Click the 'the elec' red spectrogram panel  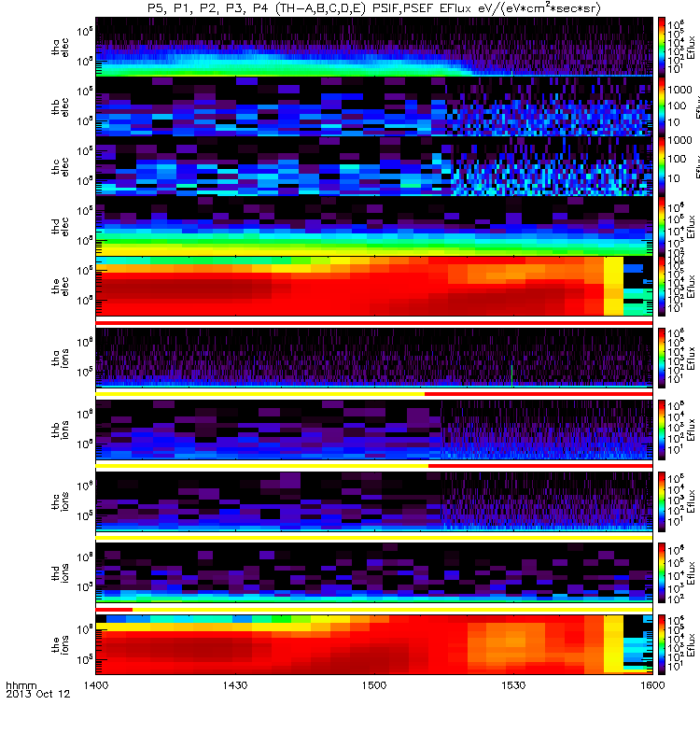(x=374, y=287)
